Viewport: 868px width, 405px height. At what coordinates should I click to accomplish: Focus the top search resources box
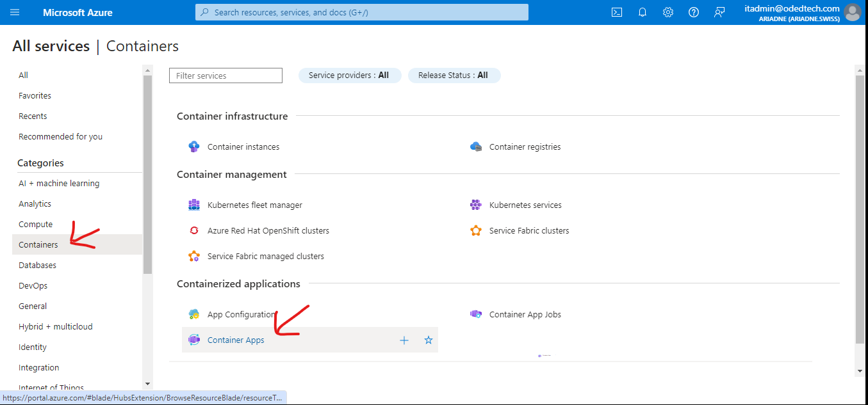click(362, 12)
